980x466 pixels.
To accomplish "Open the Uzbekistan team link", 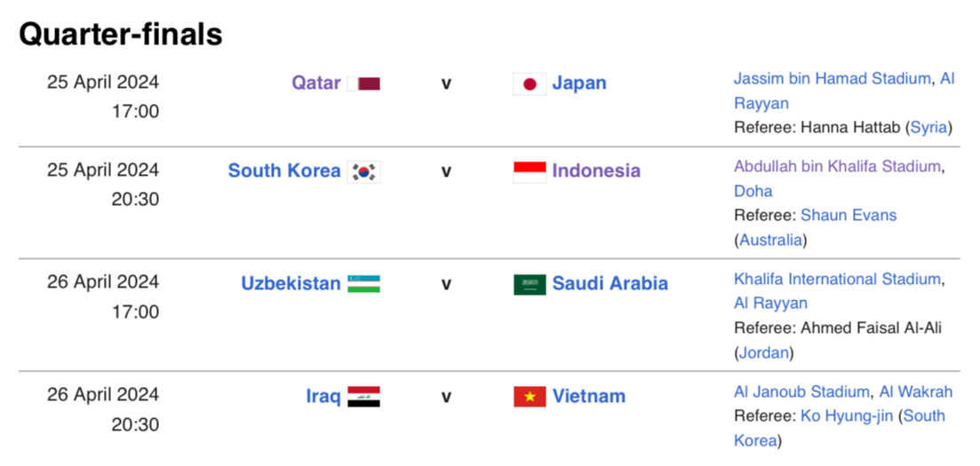I will (291, 284).
